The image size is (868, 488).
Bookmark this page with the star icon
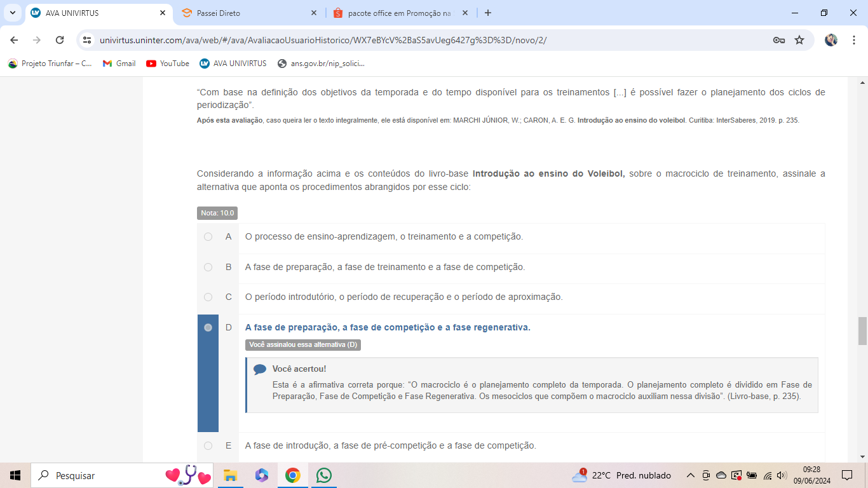click(x=799, y=40)
